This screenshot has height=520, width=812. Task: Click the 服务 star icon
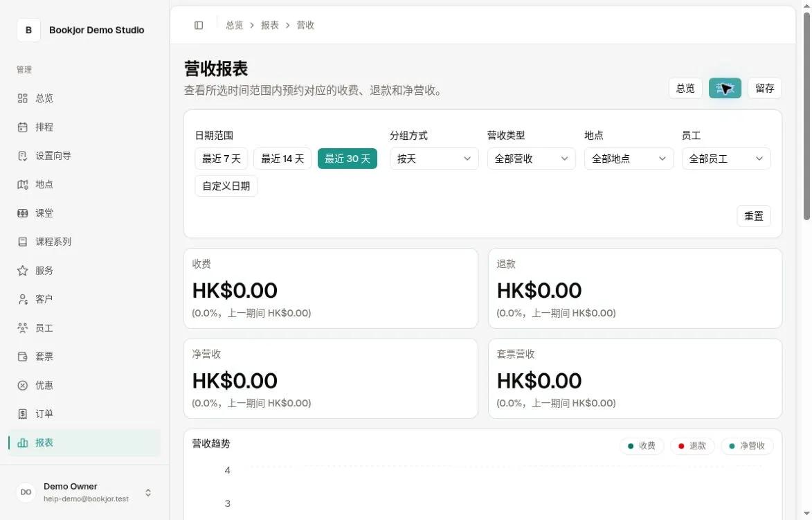tap(22, 271)
